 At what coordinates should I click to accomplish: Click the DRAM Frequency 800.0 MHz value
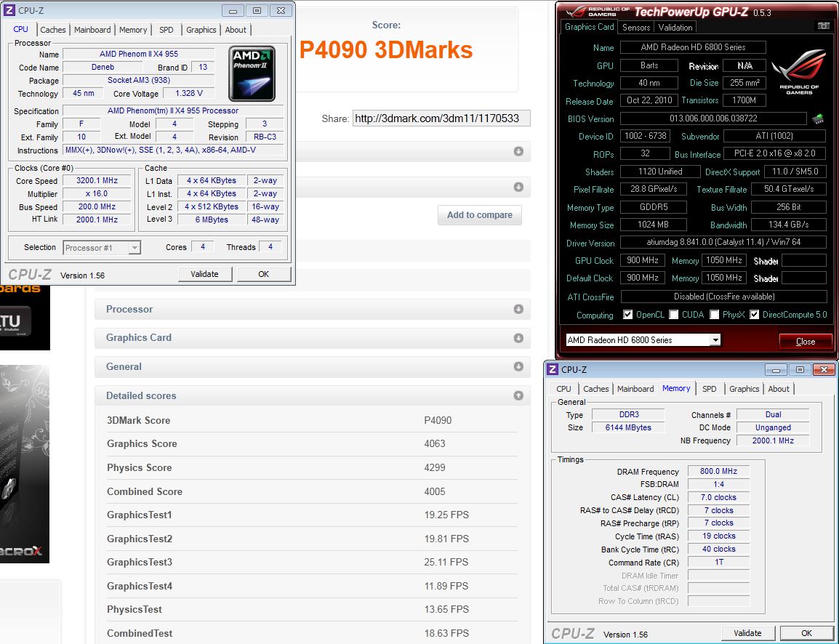tap(718, 471)
